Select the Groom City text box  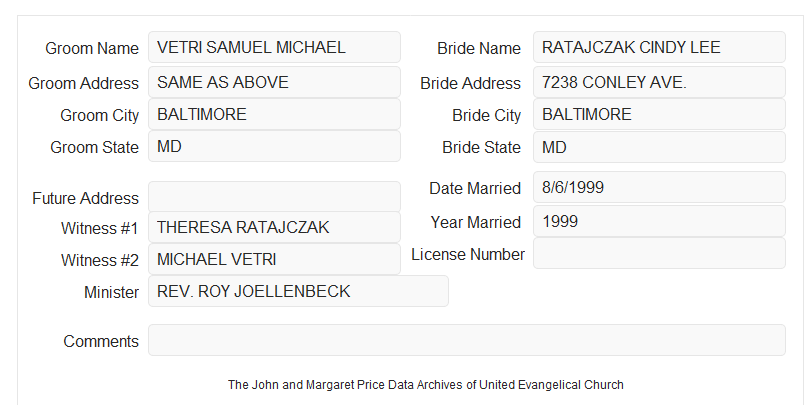pyautogui.click(x=274, y=114)
